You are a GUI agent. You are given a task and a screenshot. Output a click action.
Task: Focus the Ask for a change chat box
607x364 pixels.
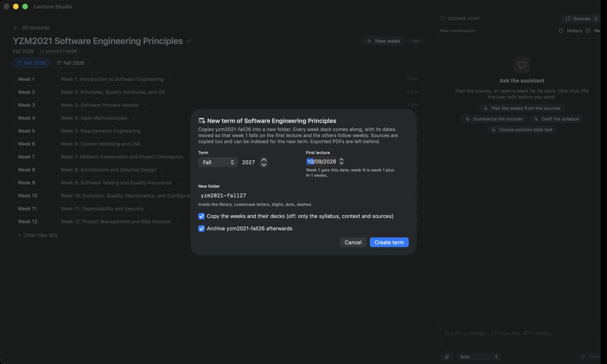(x=521, y=338)
